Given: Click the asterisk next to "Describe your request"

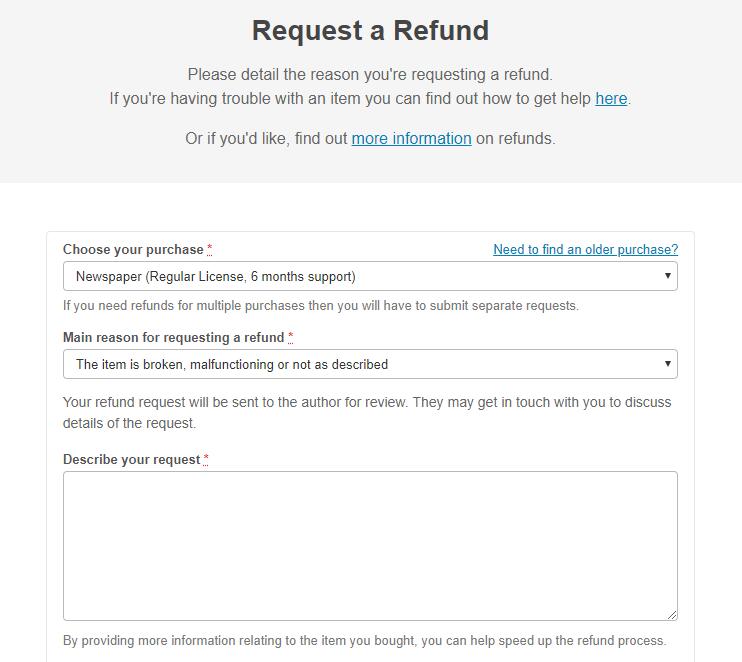Looking at the screenshot, I should click(206, 458).
